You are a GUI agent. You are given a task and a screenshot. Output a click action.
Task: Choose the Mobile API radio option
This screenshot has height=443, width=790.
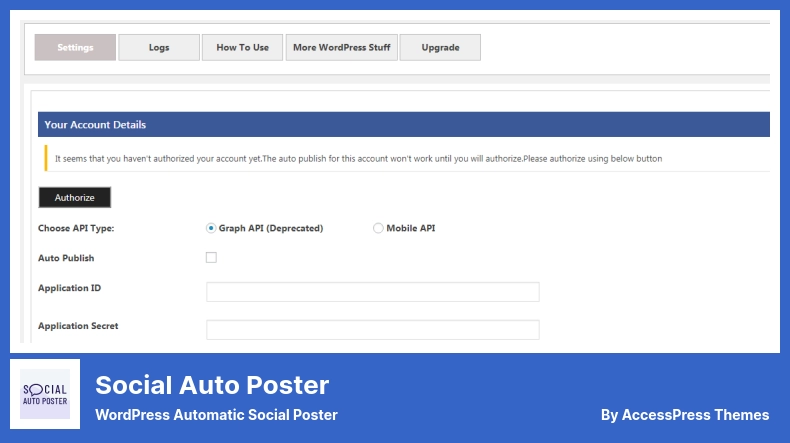click(378, 228)
